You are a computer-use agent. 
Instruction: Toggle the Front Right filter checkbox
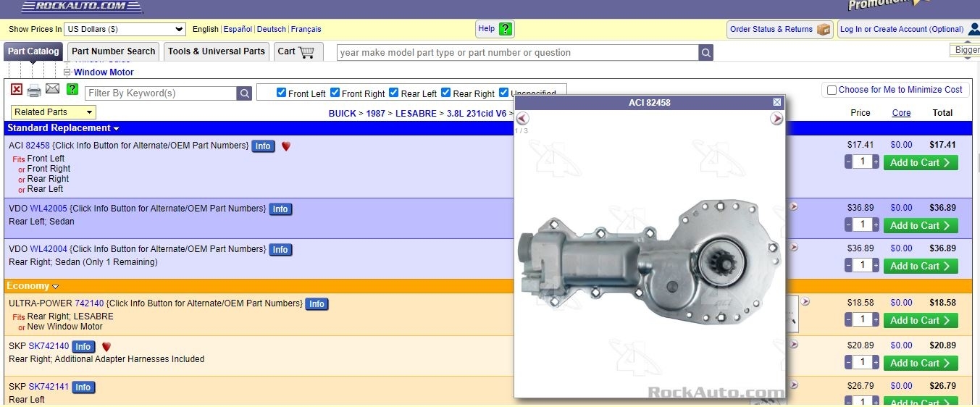pyautogui.click(x=335, y=93)
